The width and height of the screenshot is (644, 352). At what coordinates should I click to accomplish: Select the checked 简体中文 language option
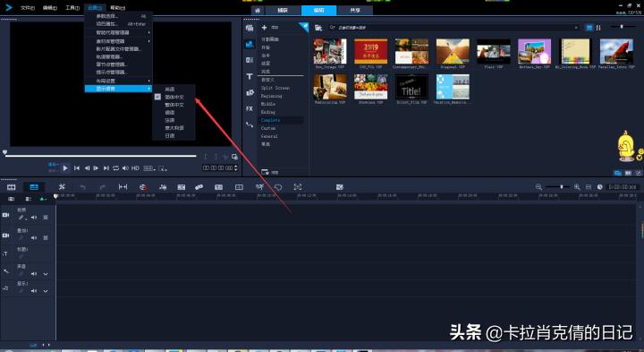click(x=174, y=97)
